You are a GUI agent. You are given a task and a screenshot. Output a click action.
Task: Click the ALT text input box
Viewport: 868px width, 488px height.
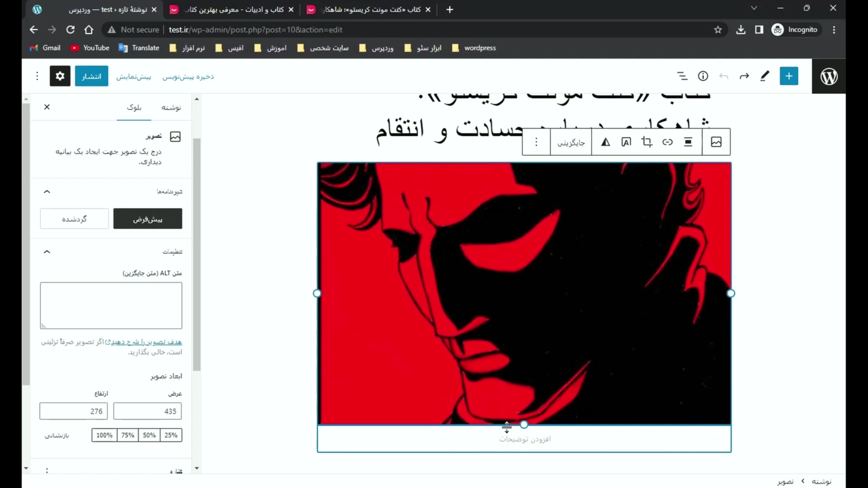pos(111,305)
